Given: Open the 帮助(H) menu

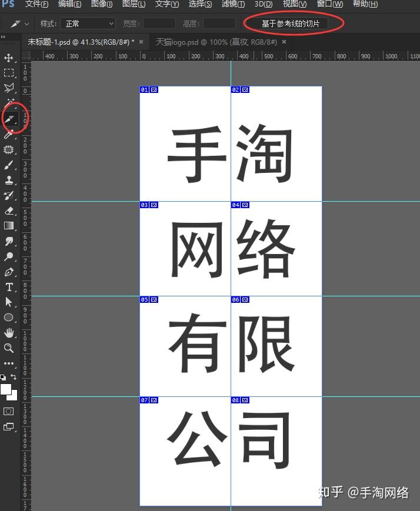Looking at the screenshot, I should pyautogui.click(x=365, y=4).
